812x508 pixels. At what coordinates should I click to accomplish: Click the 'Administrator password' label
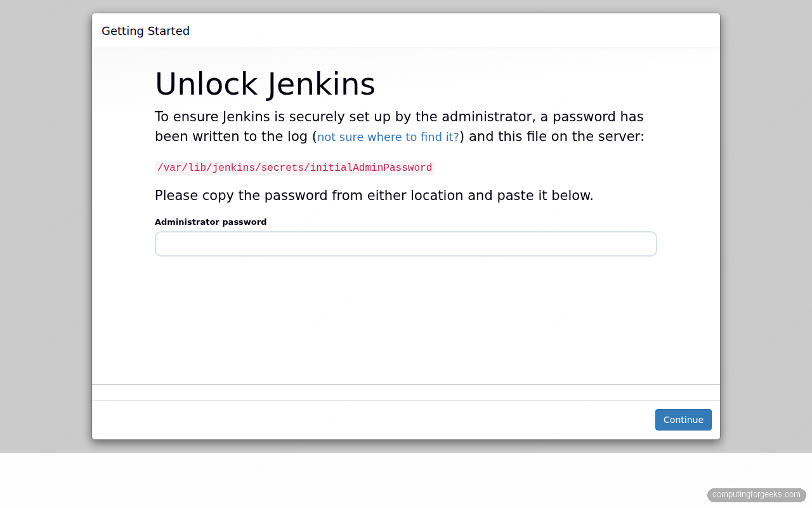(x=211, y=222)
